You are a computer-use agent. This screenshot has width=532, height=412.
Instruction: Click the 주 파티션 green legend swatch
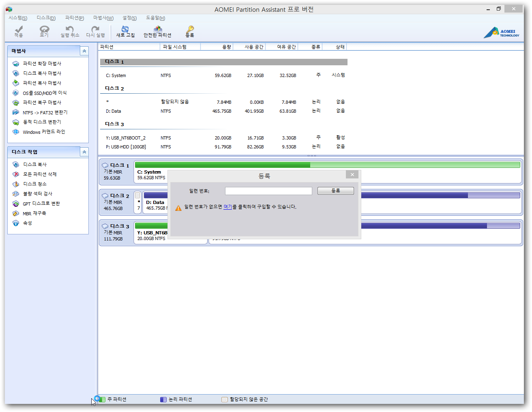[x=102, y=399]
